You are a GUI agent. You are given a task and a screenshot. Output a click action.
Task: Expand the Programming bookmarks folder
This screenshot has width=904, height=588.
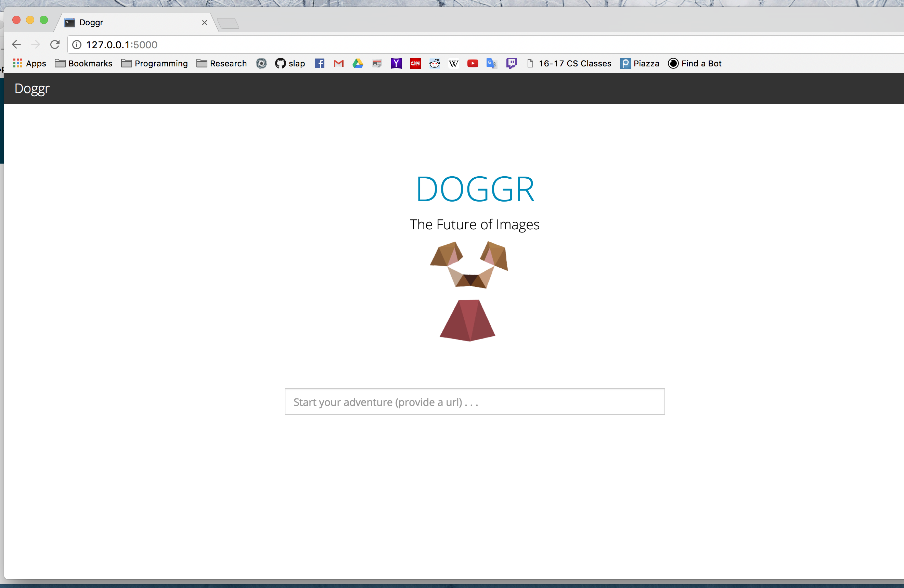[x=154, y=63]
